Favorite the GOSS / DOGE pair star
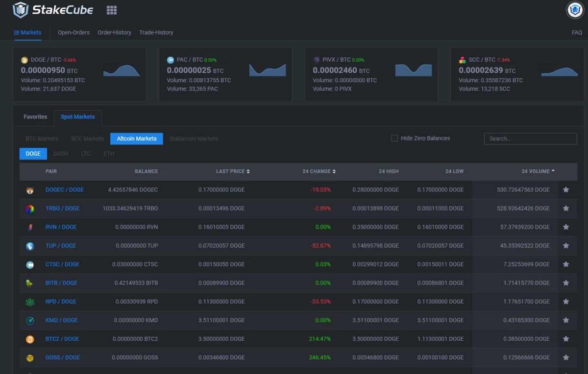This screenshot has width=588, height=374. click(566, 357)
